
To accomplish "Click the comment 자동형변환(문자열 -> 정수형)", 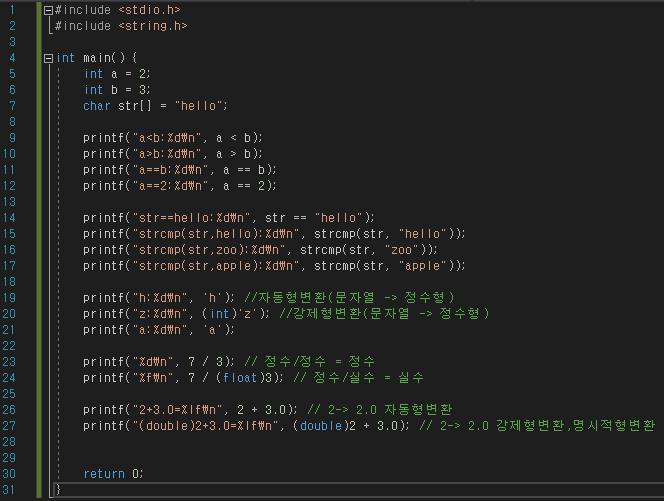I will [349, 298].
